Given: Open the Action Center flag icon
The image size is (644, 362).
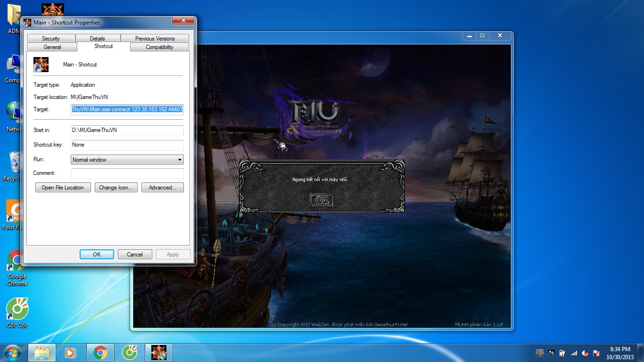Looking at the screenshot, I should click(x=596, y=353).
